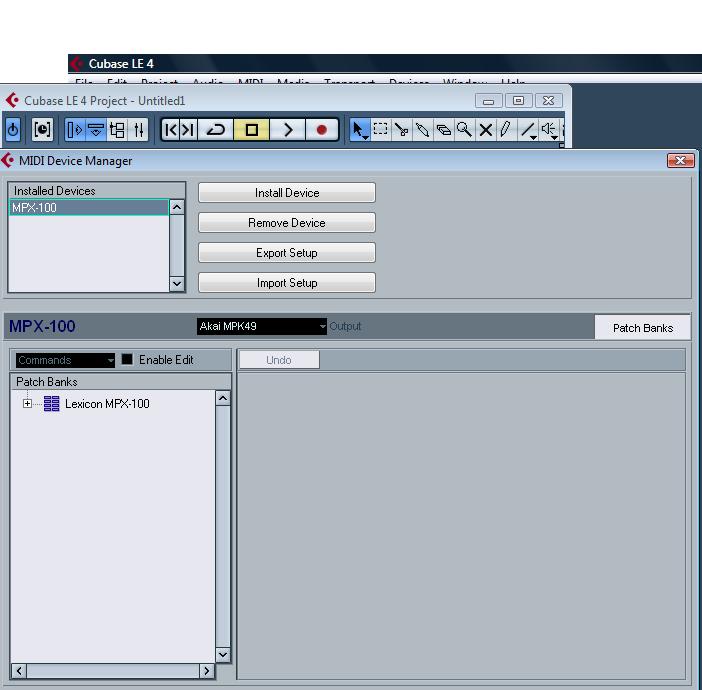Viewport: 702px width, 690px height.
Task: Select MPX-100 in Installed Devices list
Action: coord(88,208)
